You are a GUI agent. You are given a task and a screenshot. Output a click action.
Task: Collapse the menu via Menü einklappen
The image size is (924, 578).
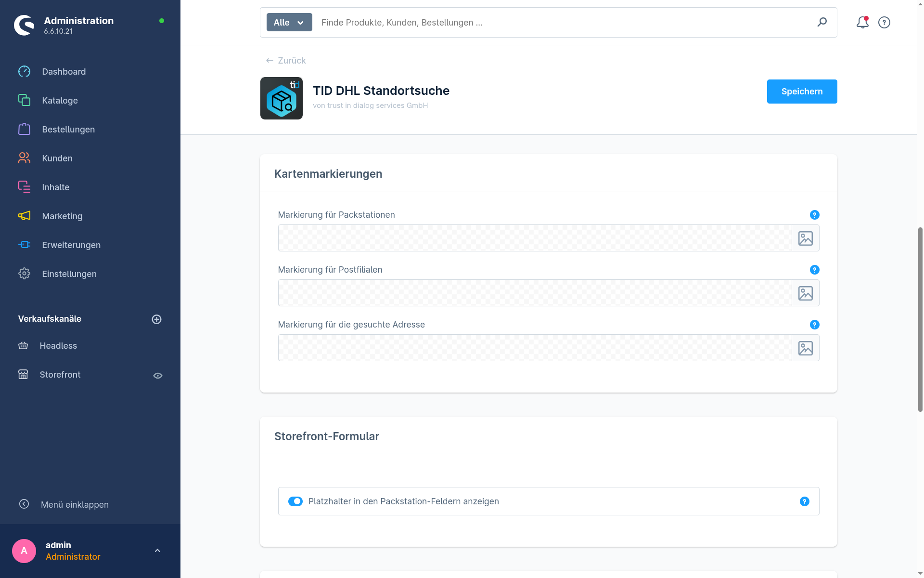(x=64, y=504)
